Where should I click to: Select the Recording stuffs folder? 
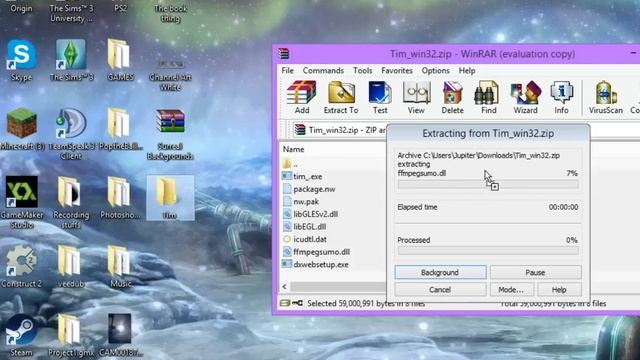[x=71, y=202]
